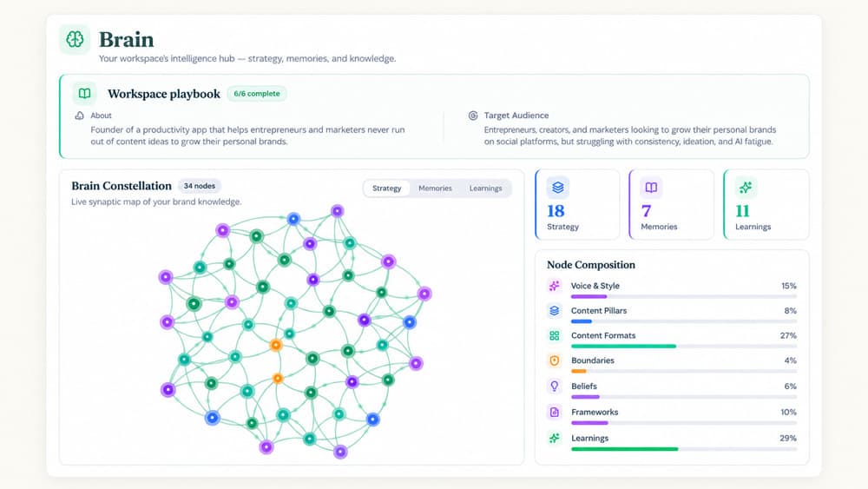
Task: Click the Memories card book icon
Action: [652, 188]
